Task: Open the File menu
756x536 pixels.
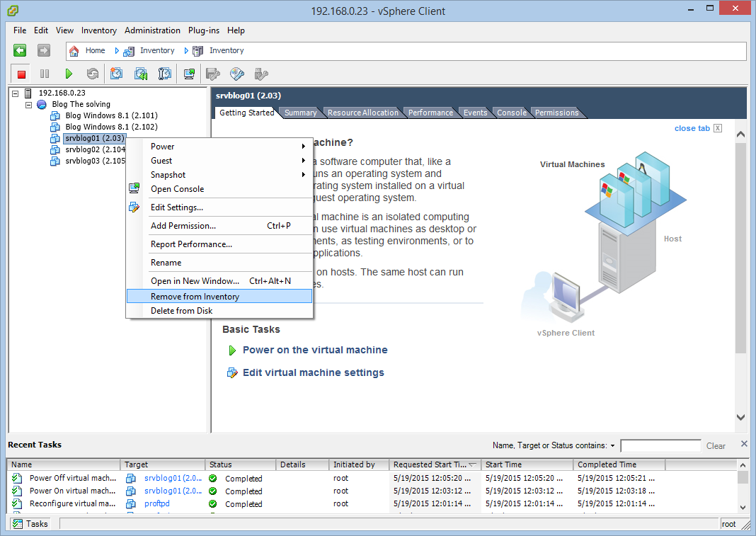Action: click(20, 30)
